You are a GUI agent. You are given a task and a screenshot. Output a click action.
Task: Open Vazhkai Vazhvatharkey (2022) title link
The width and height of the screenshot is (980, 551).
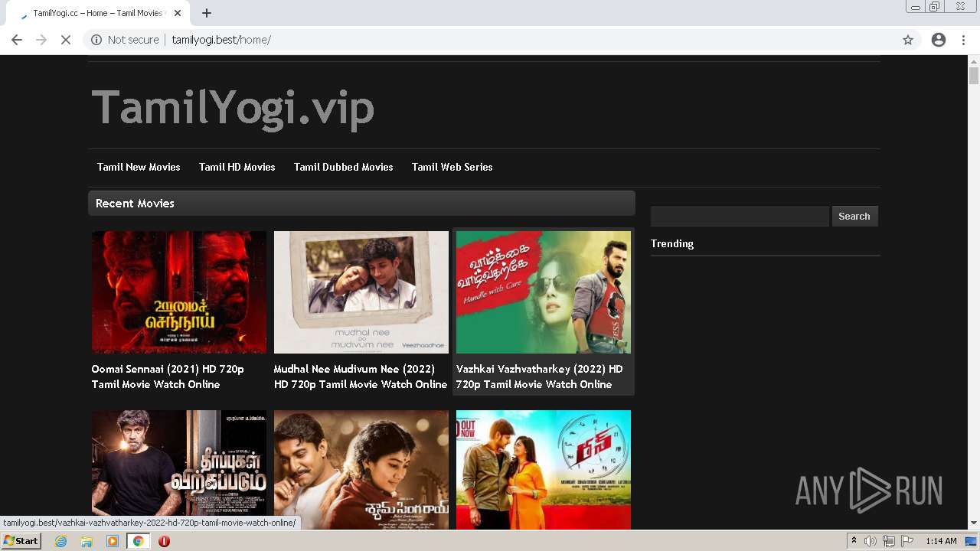pyautogui.click(x=540, y=377)
